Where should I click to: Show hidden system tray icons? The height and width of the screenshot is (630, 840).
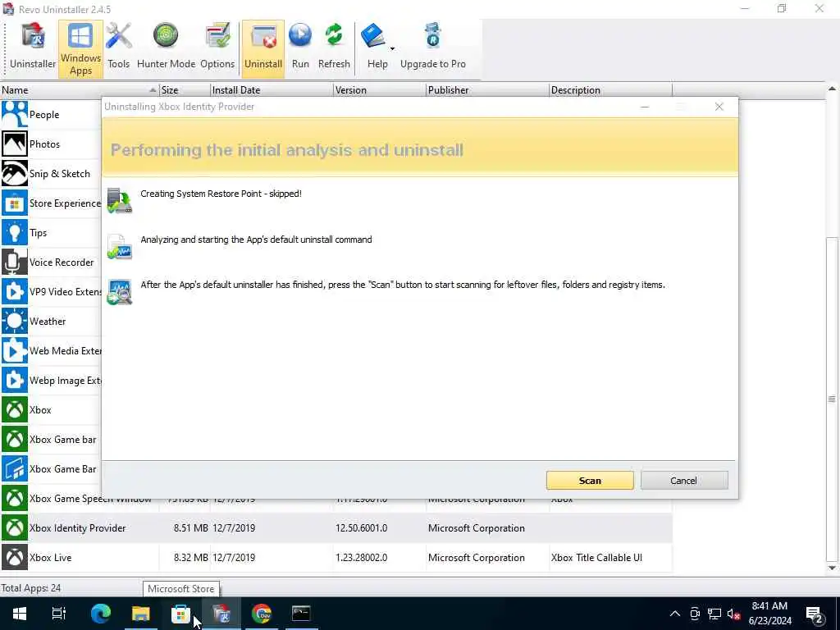click(x=675, y=614)
